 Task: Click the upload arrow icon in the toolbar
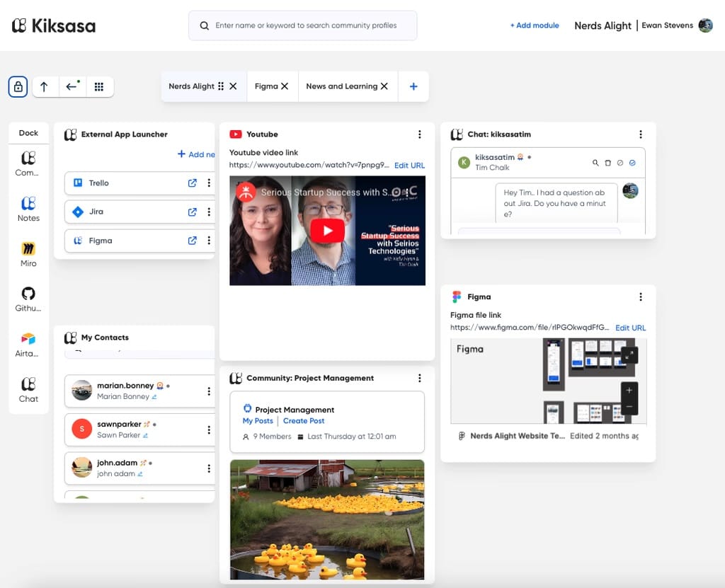(45, 86)
